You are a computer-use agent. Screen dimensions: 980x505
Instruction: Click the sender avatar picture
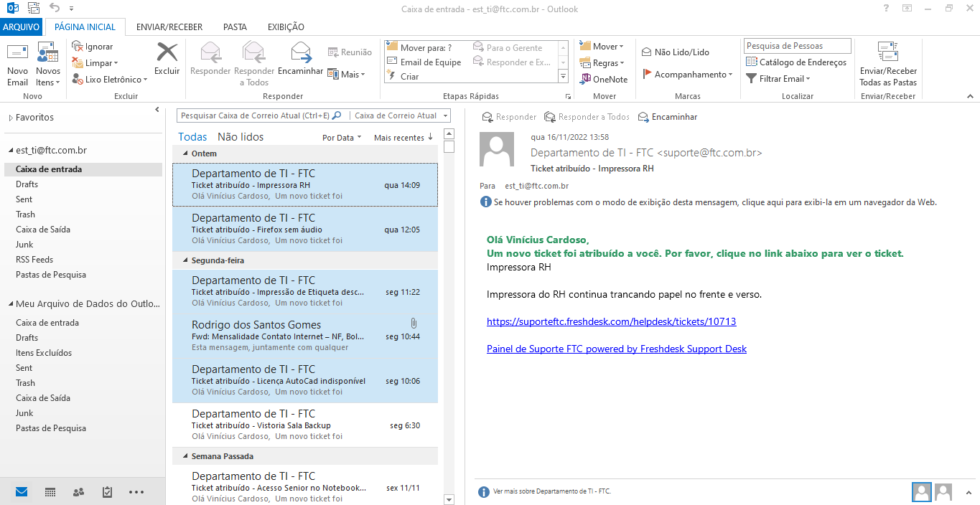point(497,149)
